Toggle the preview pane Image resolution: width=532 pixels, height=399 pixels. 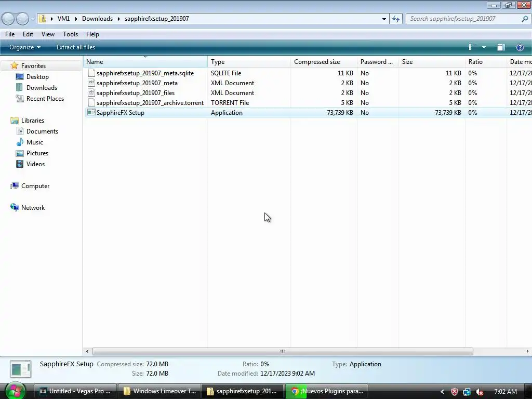pyautogui.click(x=501, y=47)
